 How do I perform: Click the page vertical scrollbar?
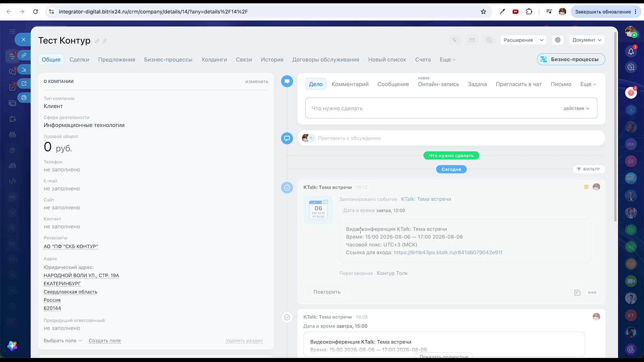click(615, 127)
